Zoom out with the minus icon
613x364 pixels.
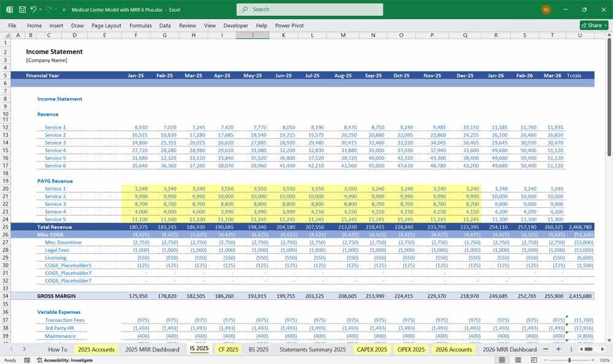coord(546,360)
